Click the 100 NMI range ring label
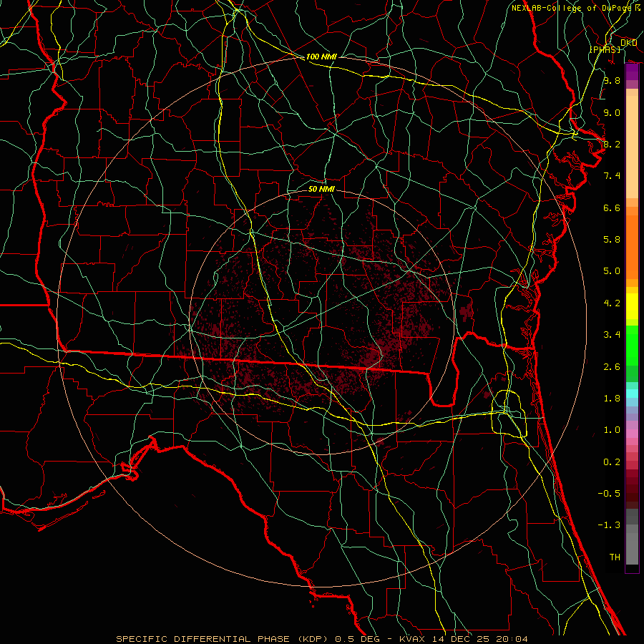The width and height of the screenshot is (644, 644). [321, 57]
